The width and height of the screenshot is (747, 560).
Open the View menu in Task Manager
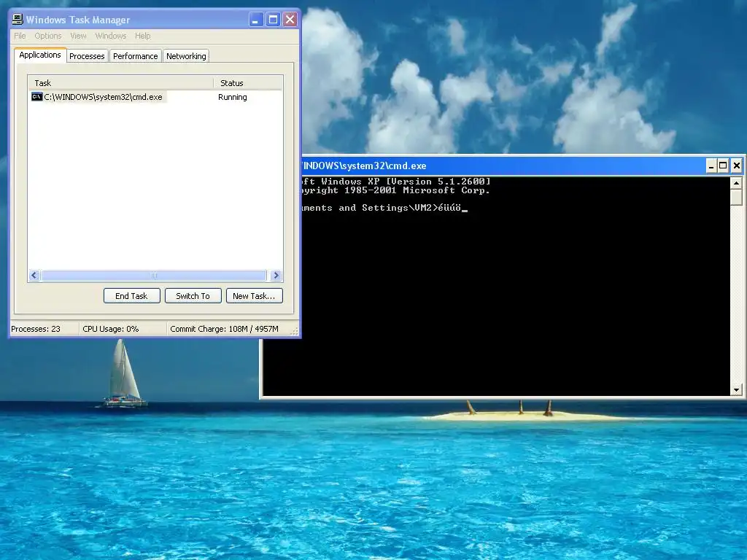tap(78, 36)
